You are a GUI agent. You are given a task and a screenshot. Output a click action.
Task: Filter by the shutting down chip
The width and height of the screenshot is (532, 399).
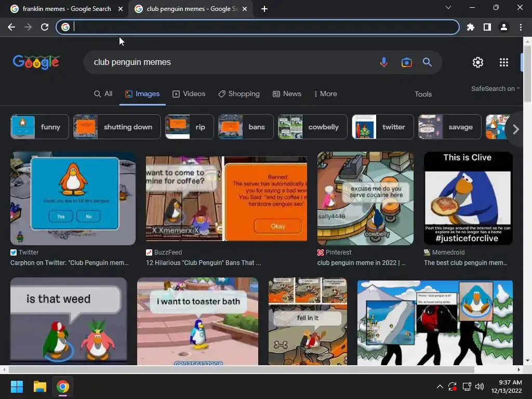click(117, 127)
